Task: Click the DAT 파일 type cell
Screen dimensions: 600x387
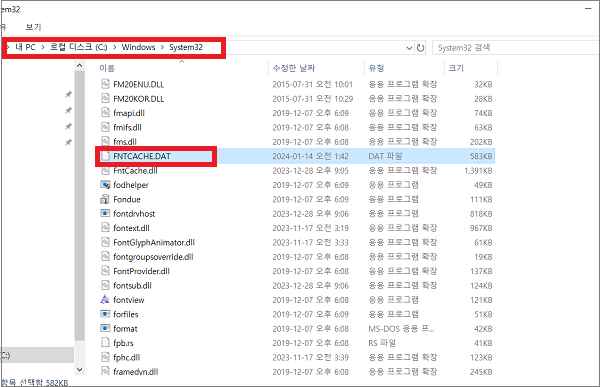Action: (x=385, y=156)
